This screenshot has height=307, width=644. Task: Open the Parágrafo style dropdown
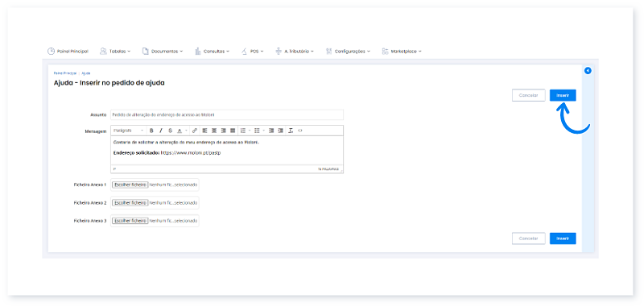(x=128, y=131)
